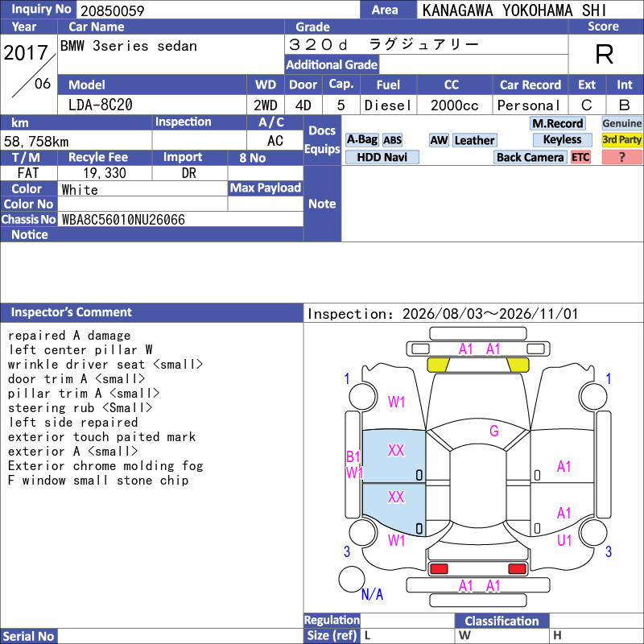Click the Inspector's Comment header

[72, 312]
